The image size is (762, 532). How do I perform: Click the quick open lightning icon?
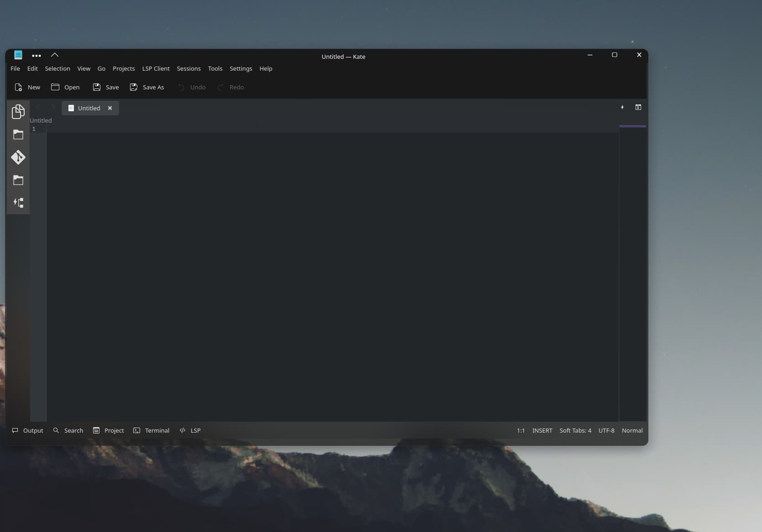(x=622, y=107)
